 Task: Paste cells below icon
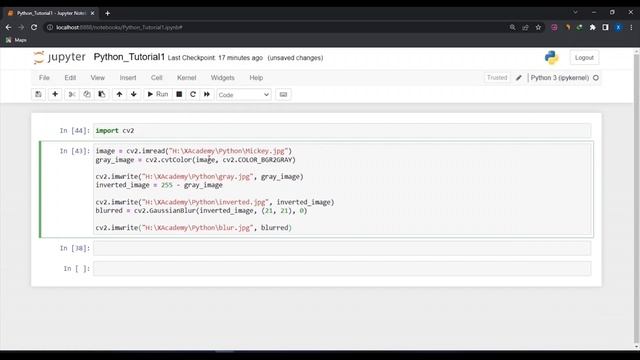pyautogui.click(x=102, y=94)
